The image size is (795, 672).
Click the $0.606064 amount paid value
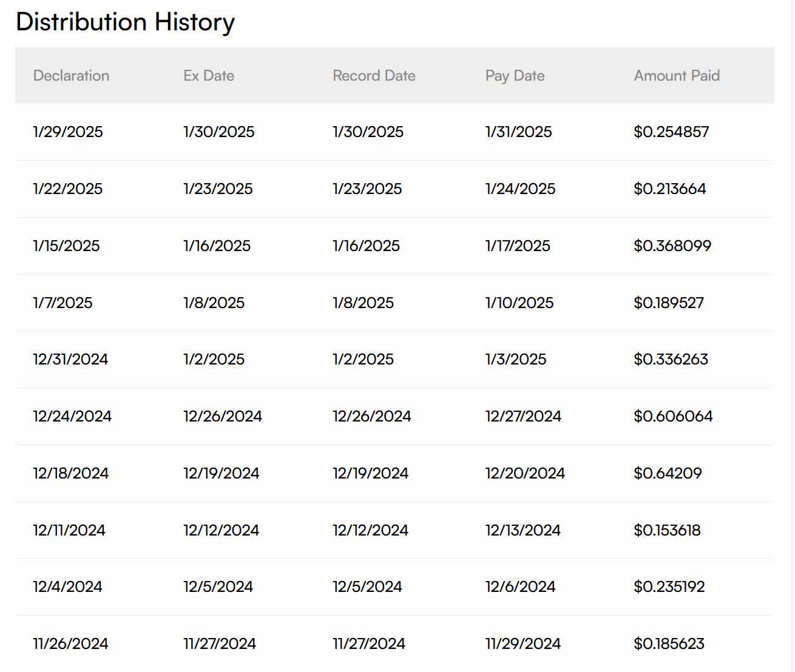pyautogui.click(x=673, y=416)
